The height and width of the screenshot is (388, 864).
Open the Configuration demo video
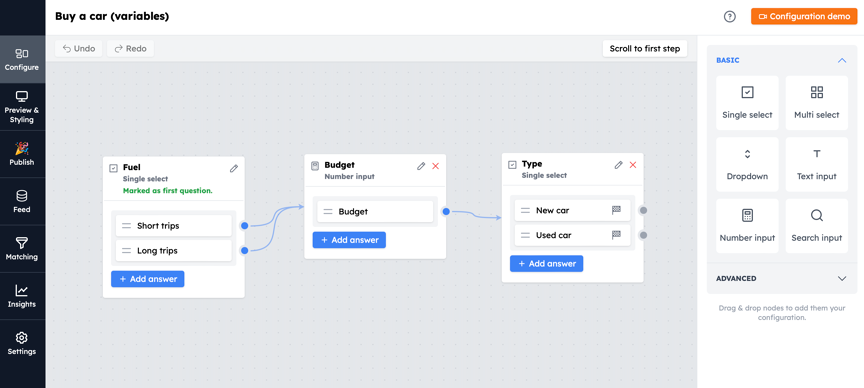[804, 17]
